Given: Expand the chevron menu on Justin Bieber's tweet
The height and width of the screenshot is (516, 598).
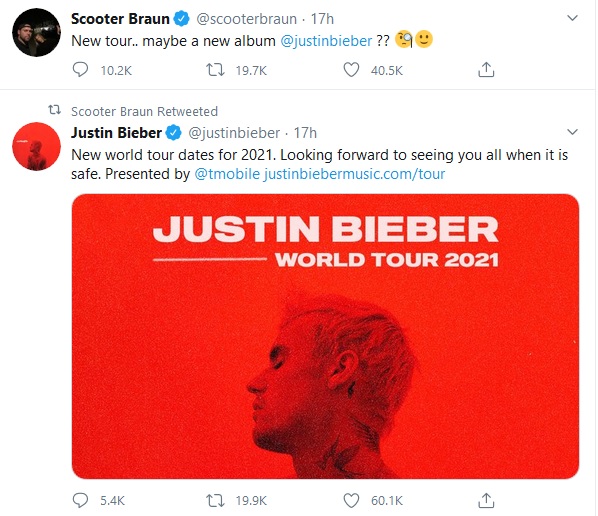Looking at the screenshot, I should tap(572, 132).
